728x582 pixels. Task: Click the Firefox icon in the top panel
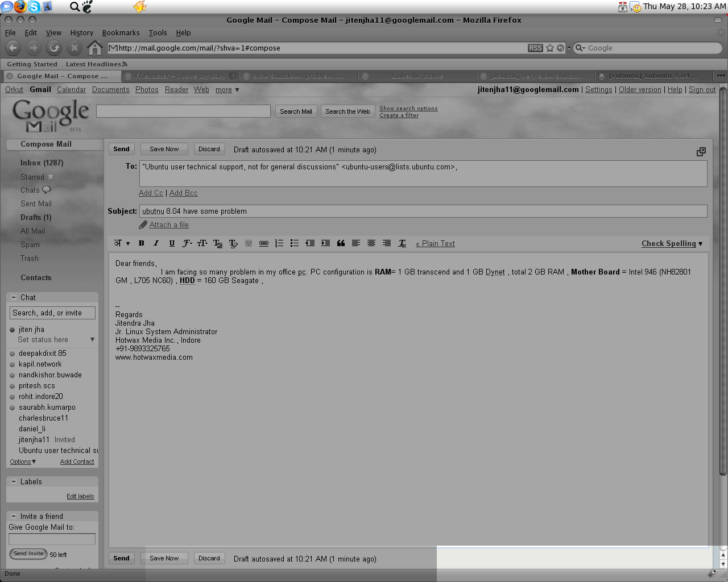[x=20, y=6]
